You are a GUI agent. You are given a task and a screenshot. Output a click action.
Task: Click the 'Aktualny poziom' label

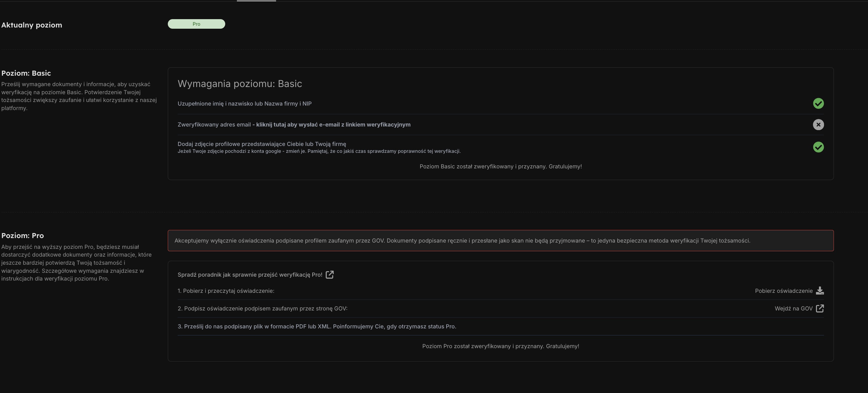pyautogui.click(x=32, y=25)
